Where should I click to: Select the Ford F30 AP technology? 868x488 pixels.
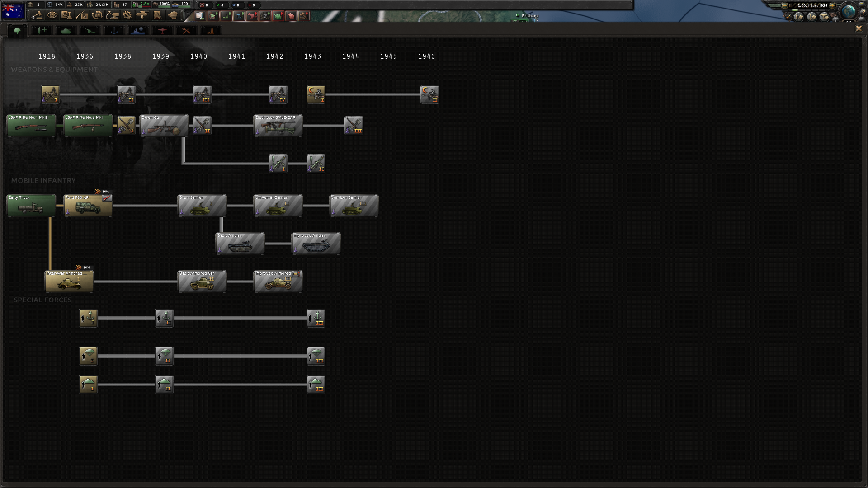click(x=88, y=206)
